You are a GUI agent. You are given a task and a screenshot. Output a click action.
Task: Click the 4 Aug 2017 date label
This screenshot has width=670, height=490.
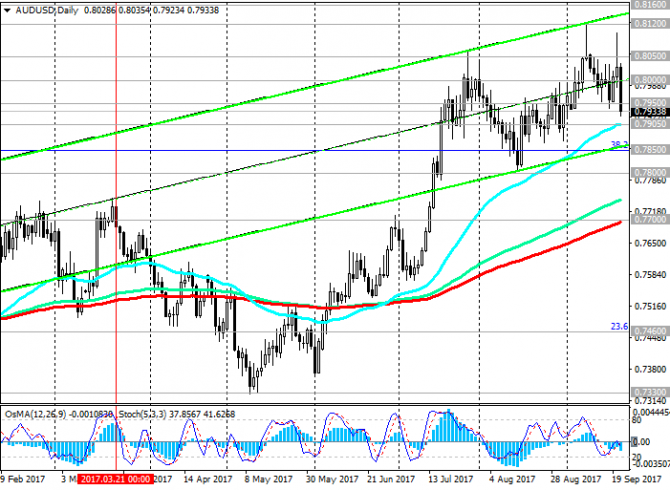(x=512, y=479)
